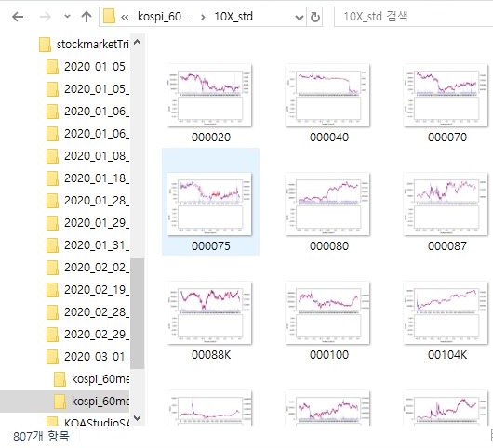The height and width of the screenshot is (448, 493).
Task: Select the KOAStudioSA folder in tree
Action: pyautogui.click(x=97, y=422)
